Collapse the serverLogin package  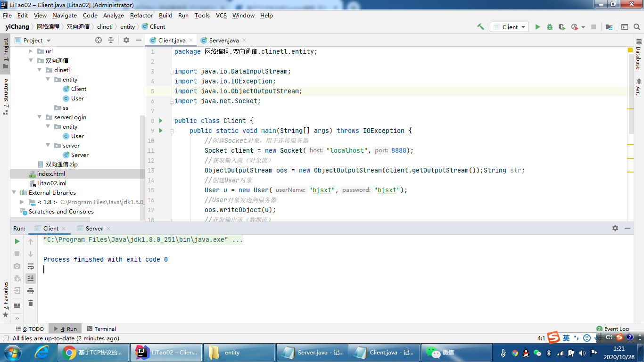(39, 117)
